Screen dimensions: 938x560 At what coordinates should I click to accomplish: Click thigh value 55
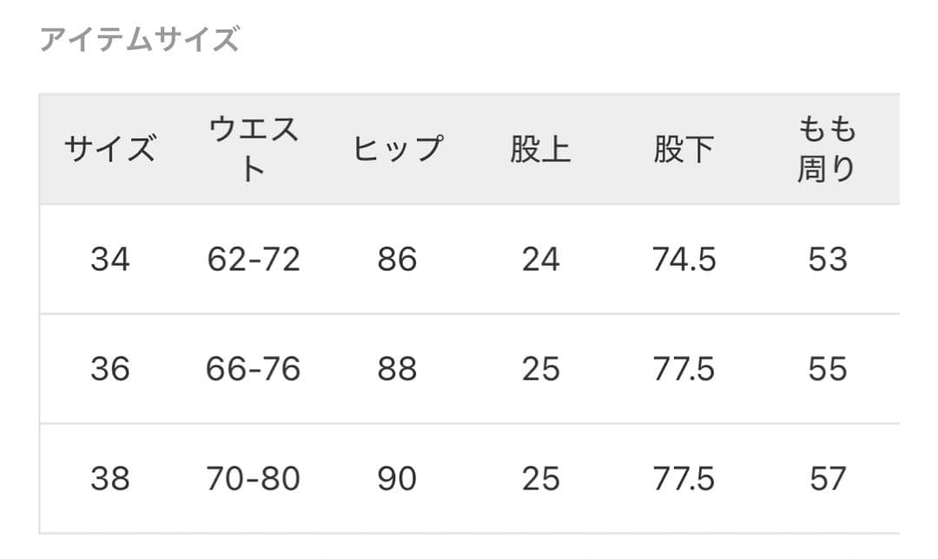827,369
